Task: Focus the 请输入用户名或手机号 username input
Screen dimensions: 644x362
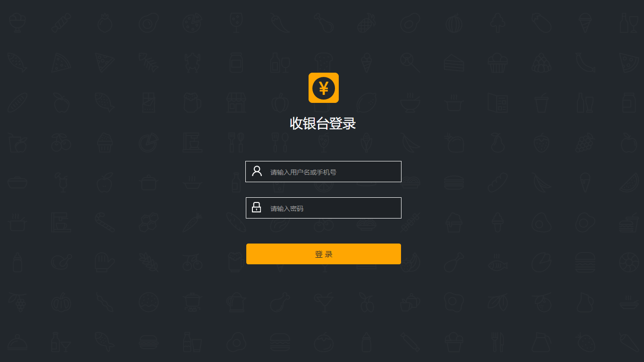Action: (x=323, y=171)
